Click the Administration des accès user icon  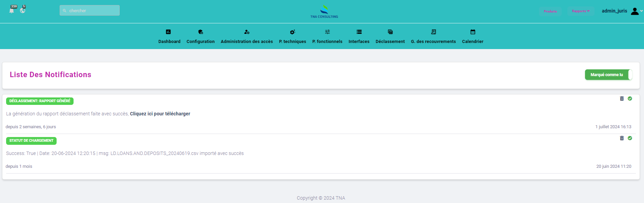246,32
